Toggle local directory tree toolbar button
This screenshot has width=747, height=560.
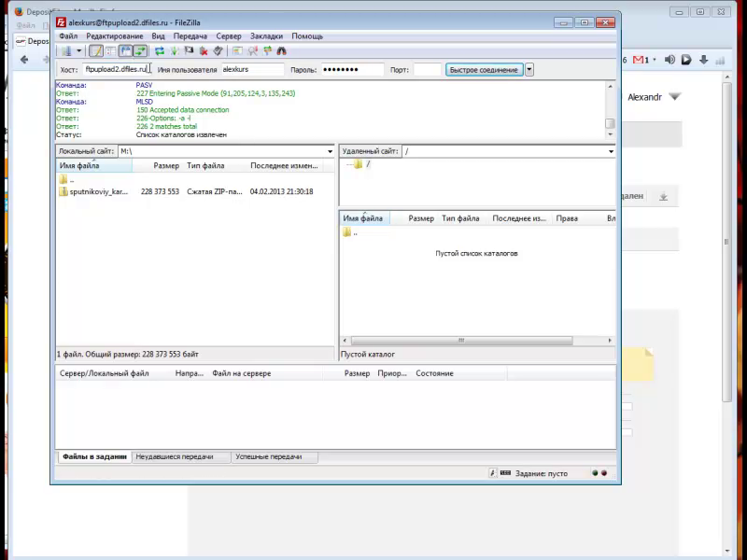[110, 51]
